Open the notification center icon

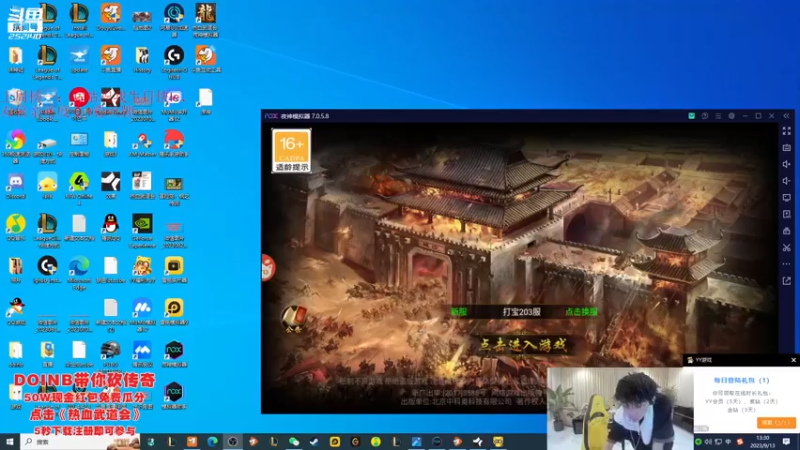(x=787, y=441)
